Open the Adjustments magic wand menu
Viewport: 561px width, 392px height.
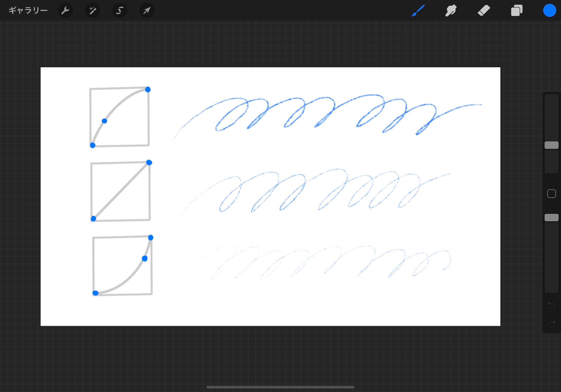92,11
